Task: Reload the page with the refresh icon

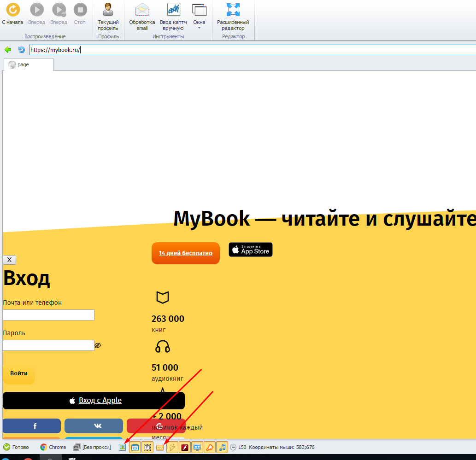Action: 21,50
